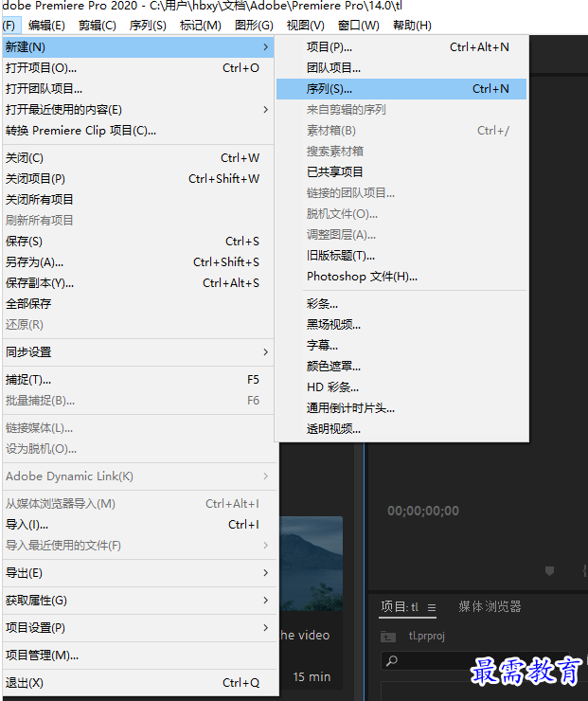Open the 视图(V) menu

click(x=305, y=26)
